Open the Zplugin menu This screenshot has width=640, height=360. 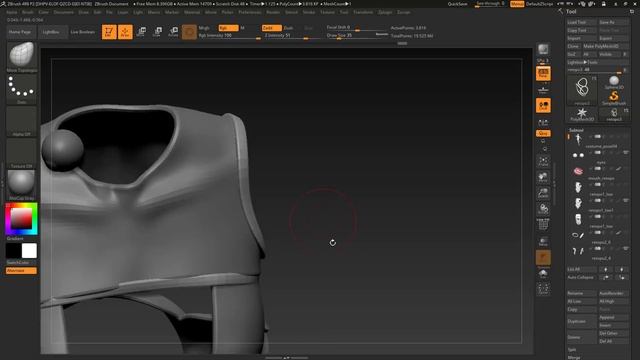385,12
